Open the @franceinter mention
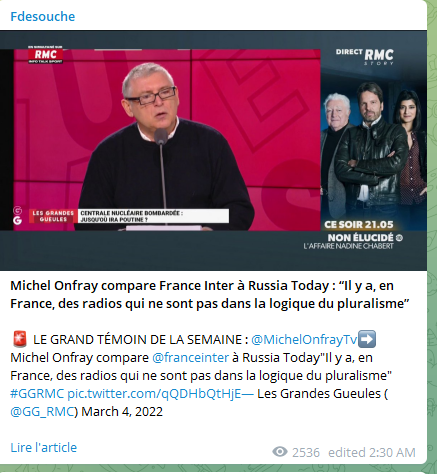Viewport: 437px width, 474px height. click(190, 358)
